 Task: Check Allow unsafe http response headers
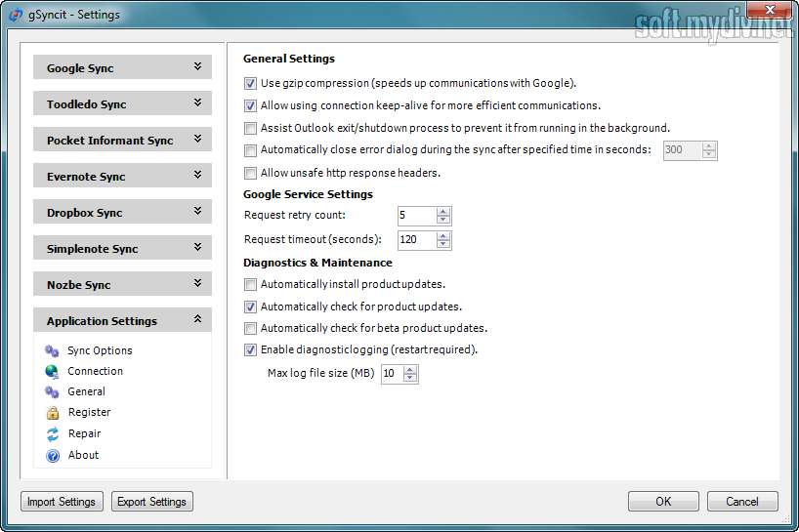[250, 173]
